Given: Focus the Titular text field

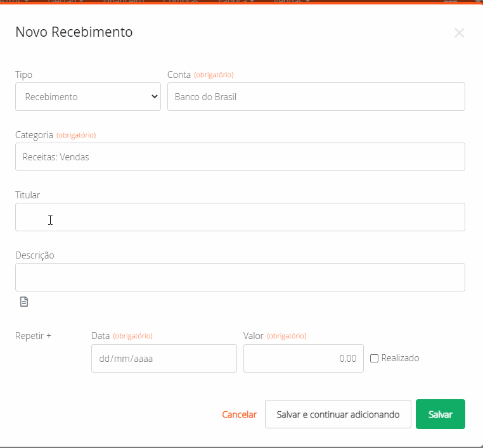Looking at the screenshot, I should click(x=240, y=217).
